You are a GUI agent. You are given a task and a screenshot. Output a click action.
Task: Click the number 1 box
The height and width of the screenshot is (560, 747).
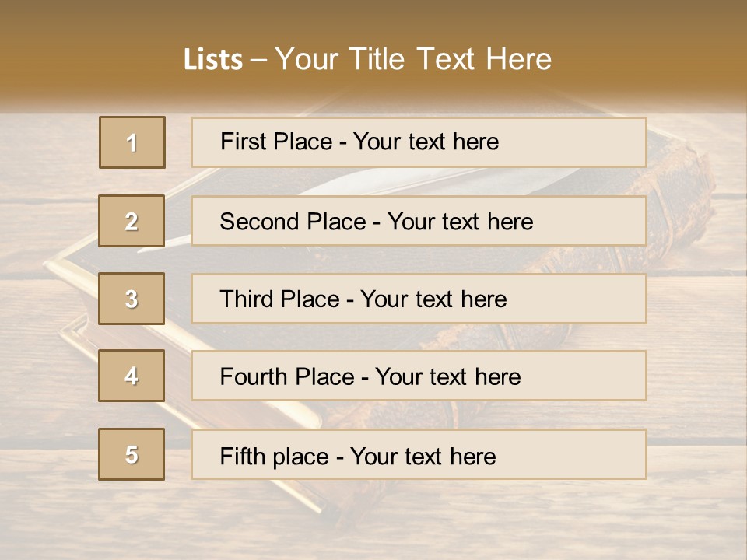(132, 142)
